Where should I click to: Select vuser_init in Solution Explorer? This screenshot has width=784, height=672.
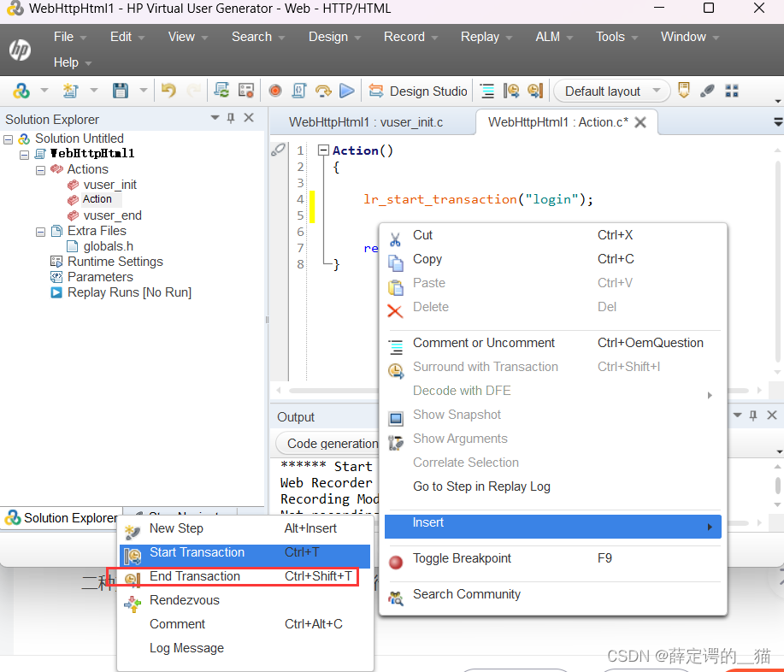[109, 185]
